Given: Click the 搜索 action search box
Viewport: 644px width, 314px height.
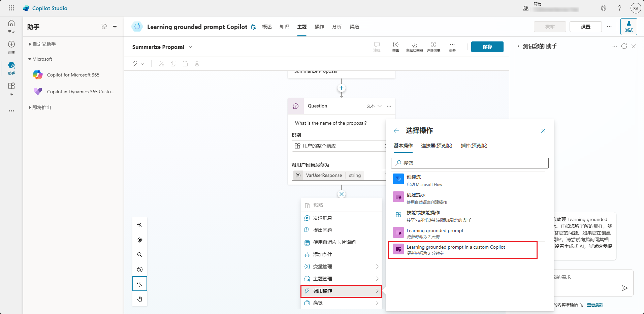Looking at the screenshot, I should pyautogui.click(x=470, y=163).
